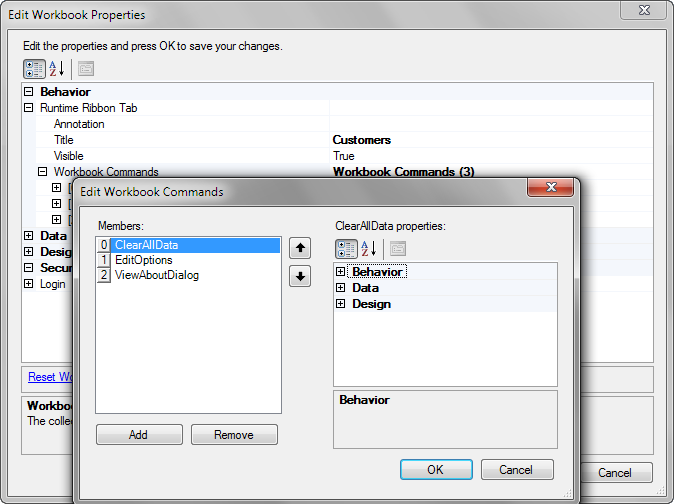Click Property Pages icon in ClearAllData properties toolbar
The width and height of the screenshot is (674, 504).
pyautogui.click(x=398, y=249)
